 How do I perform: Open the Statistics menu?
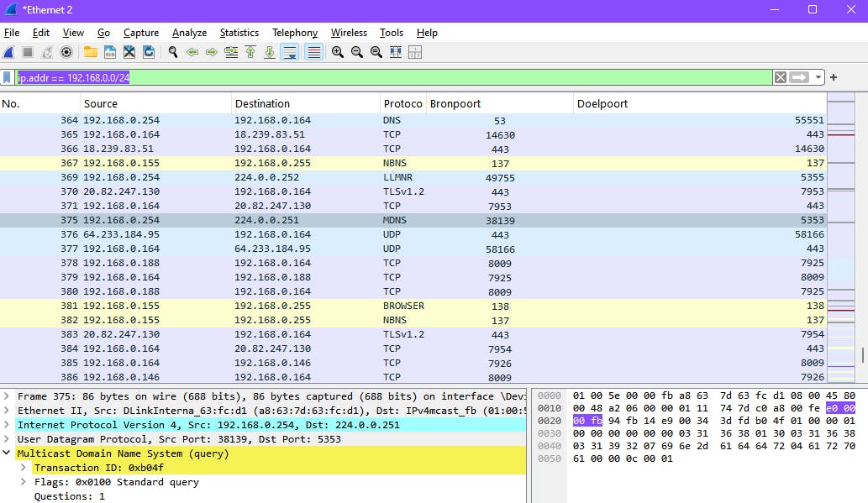tap(239, 33)
